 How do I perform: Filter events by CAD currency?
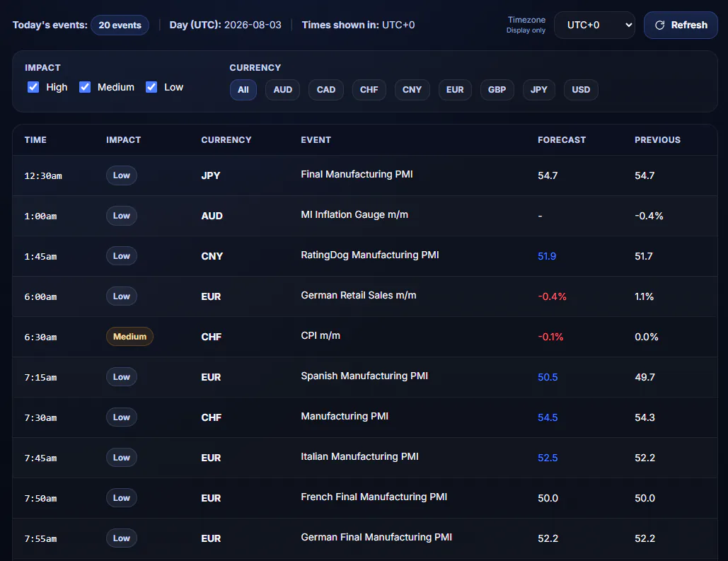click(326, 90)
